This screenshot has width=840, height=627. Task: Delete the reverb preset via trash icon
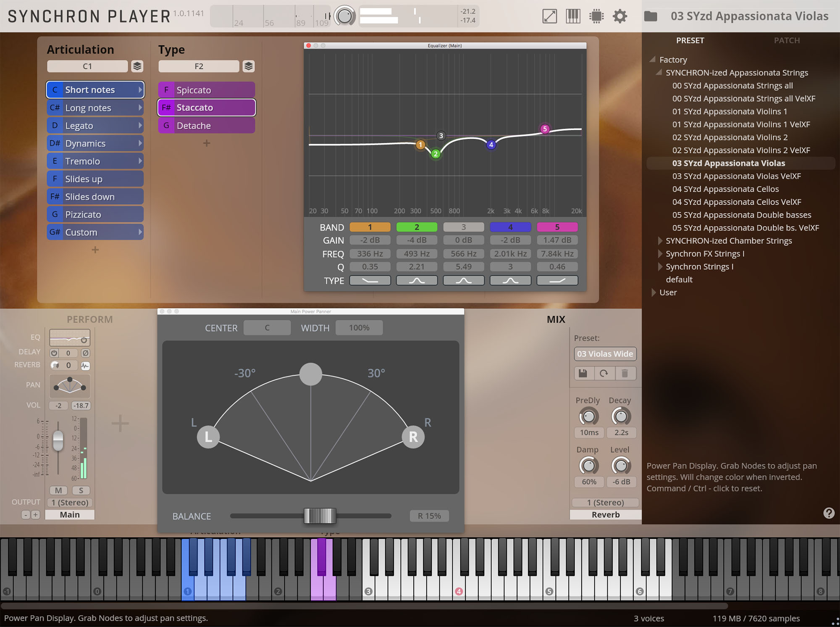tap(625, 373)
